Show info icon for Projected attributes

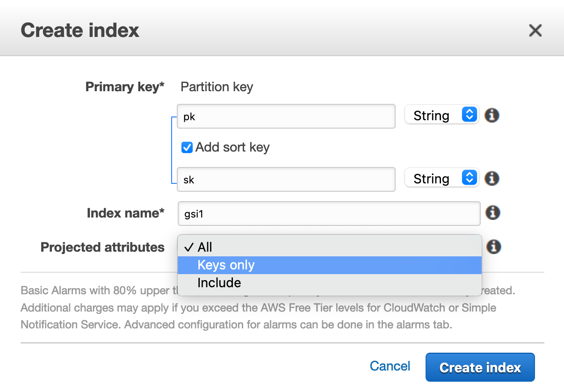click(494, 247)
